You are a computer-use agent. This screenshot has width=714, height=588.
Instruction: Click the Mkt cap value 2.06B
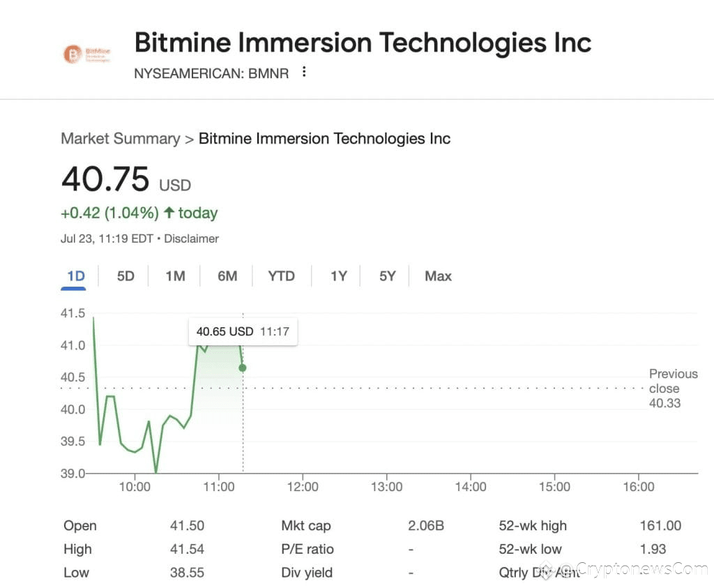click(426, 526)
